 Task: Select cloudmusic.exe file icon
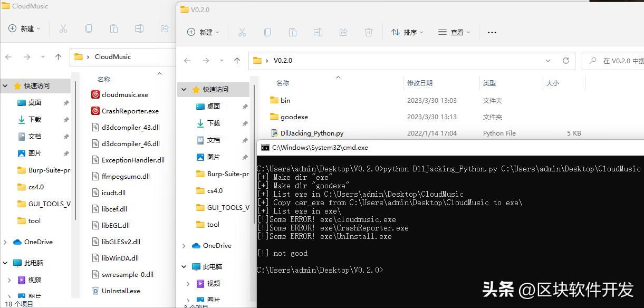[x=95, y=94]
